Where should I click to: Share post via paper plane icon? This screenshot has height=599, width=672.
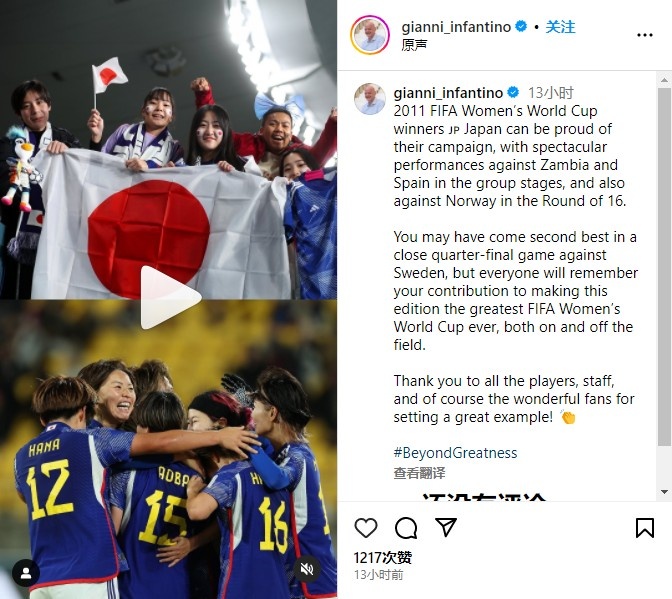coord(446,527)
